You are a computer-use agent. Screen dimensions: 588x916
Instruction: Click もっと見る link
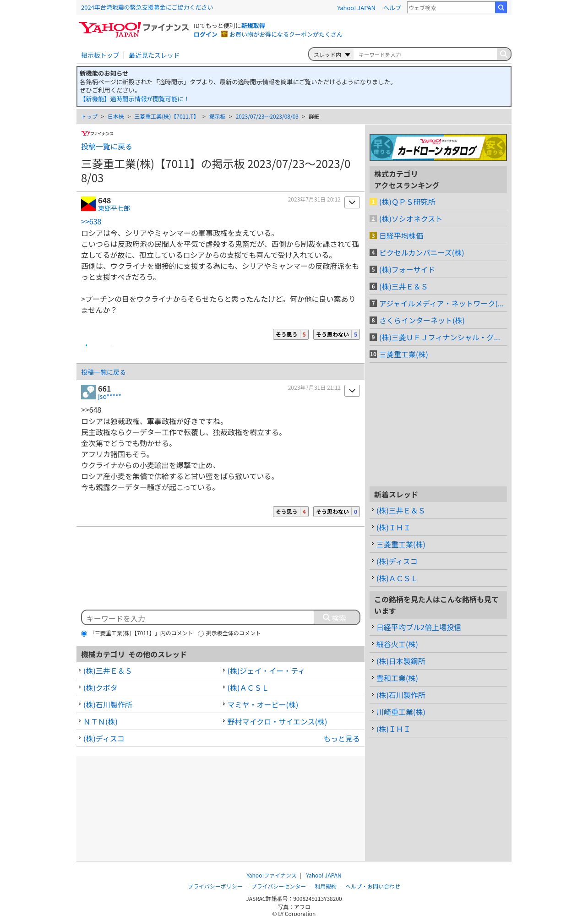(342, 739)
